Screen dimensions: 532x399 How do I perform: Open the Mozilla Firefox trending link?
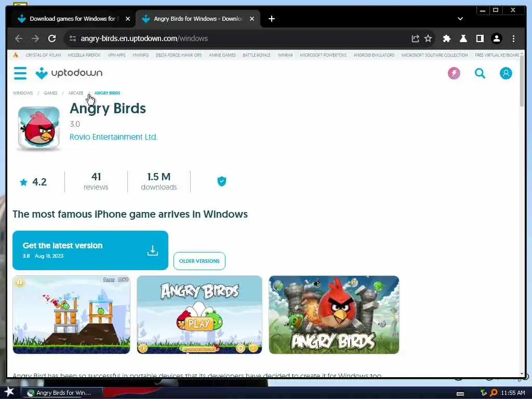click(x=84, y=55)
